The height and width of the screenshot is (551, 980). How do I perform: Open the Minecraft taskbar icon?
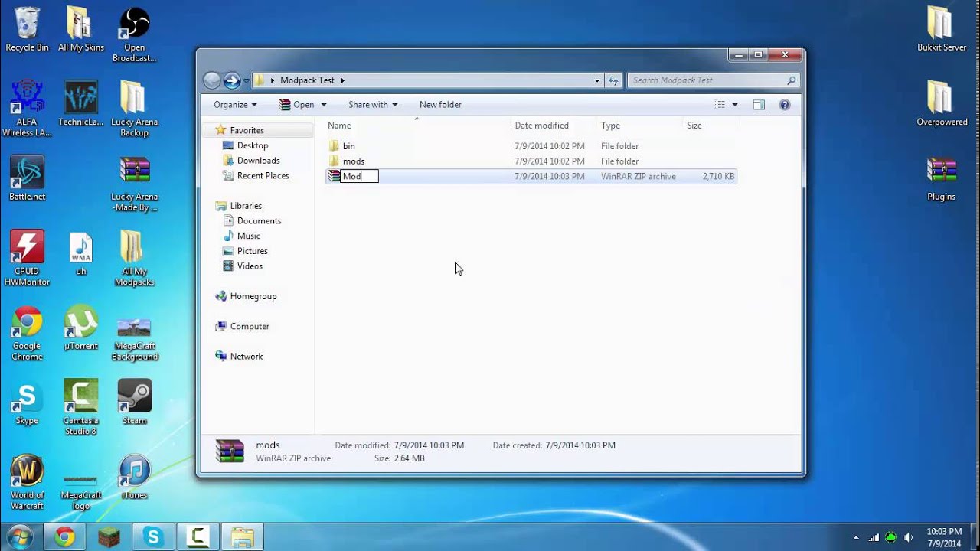[109, 537]
